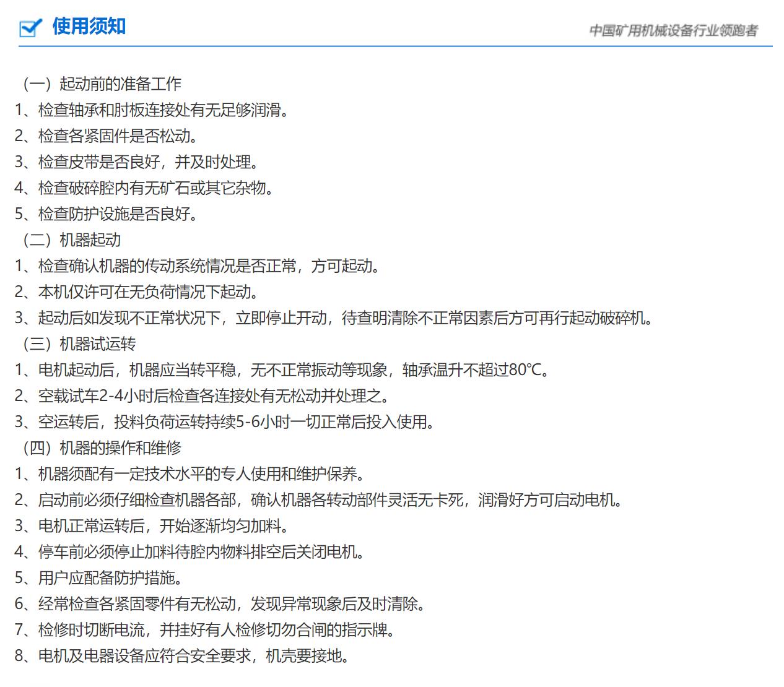Click line 启动前必须仔细检查机器各部
Screen dimensions: 784x687
coord(318,500)
